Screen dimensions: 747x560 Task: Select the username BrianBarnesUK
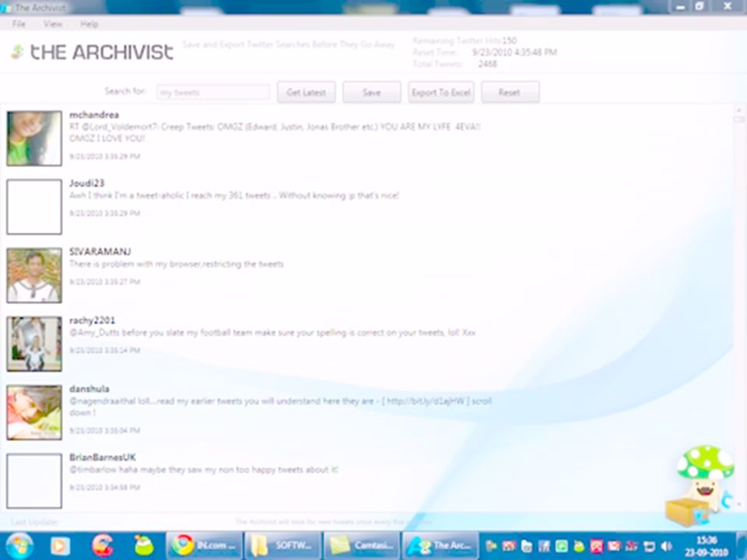pyautogui.click(x=103, y=457)
